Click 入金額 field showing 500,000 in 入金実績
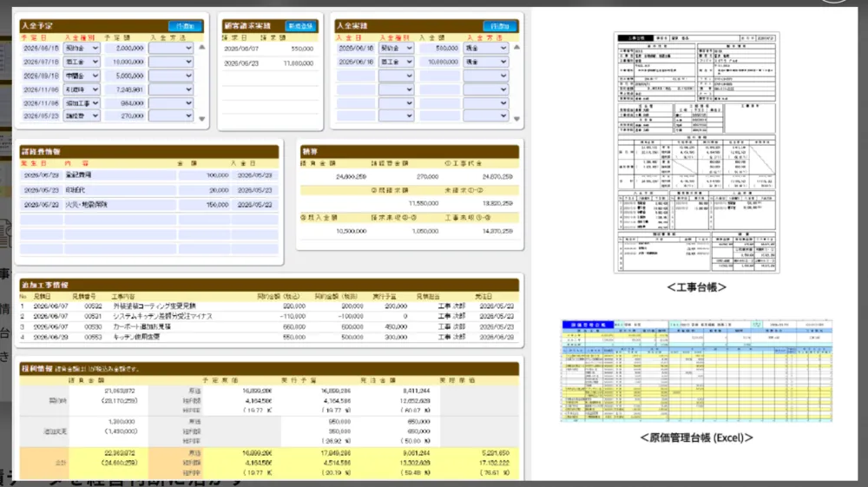Screen dimensions: 868x487 tap(439, 48)
